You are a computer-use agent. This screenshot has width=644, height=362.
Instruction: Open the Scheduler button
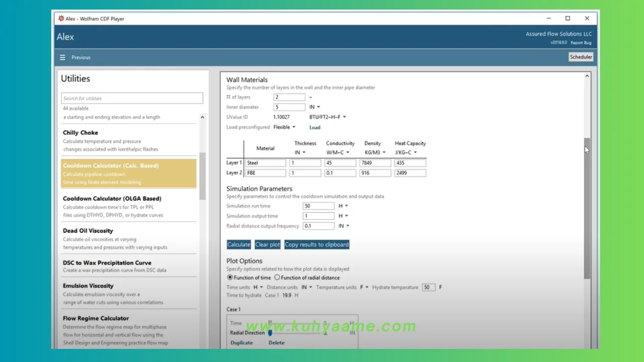click(581, 57)
